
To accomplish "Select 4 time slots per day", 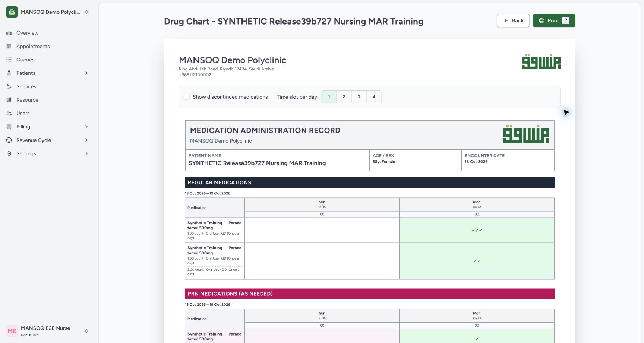I will coord(374,97).
